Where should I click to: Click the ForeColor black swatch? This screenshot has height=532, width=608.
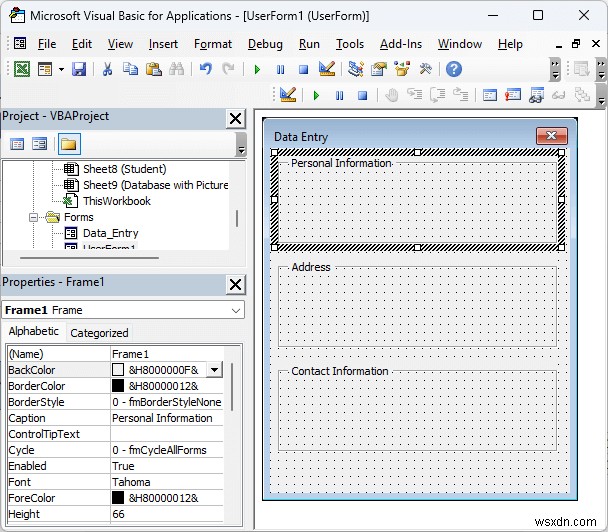[118, 497]
